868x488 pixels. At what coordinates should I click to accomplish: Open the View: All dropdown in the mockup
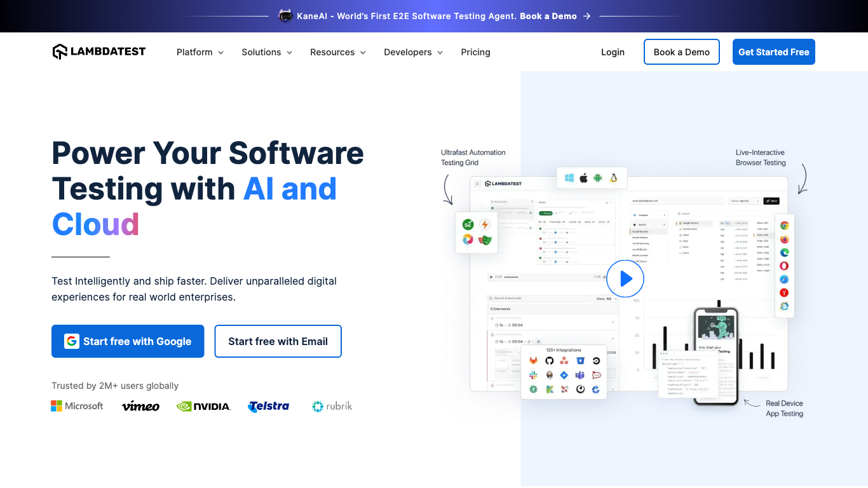point(606,298)
